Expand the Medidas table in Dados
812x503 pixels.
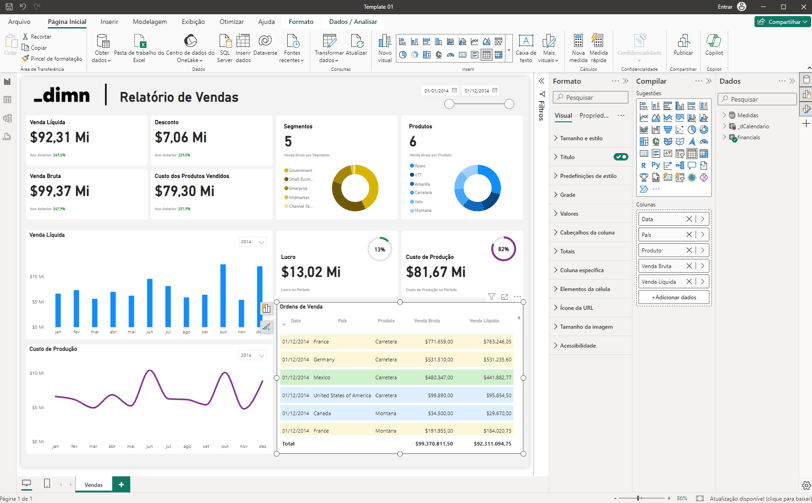pos(724,116)
